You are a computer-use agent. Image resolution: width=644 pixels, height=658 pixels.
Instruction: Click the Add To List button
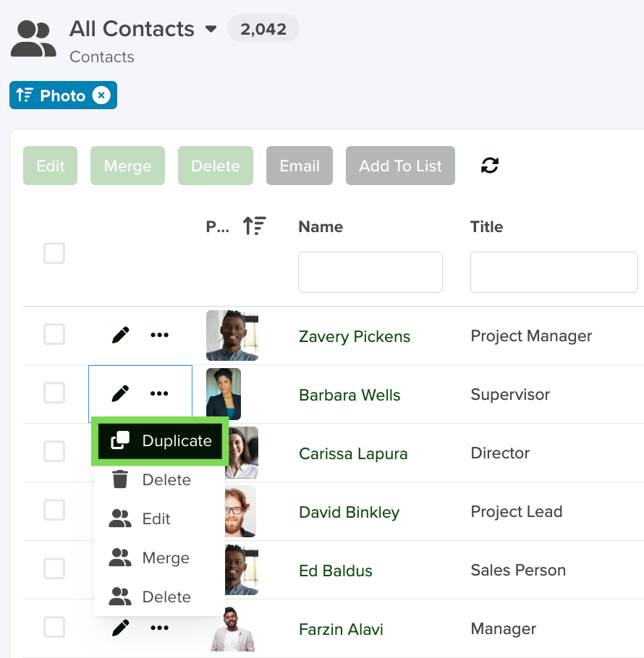tap(400, 166)
